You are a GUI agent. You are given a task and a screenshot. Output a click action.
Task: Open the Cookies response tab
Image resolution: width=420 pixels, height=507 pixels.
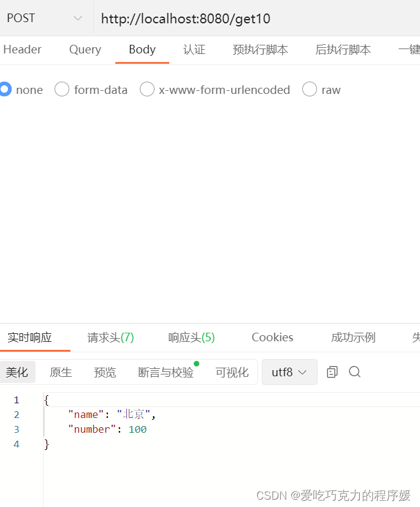[272, 337]
